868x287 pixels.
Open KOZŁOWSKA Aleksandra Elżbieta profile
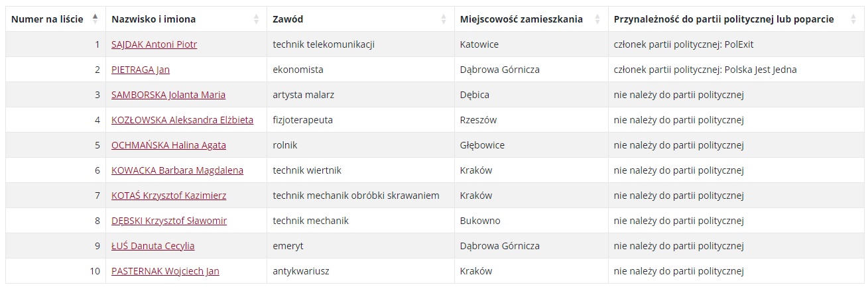[x=182, y=120]
